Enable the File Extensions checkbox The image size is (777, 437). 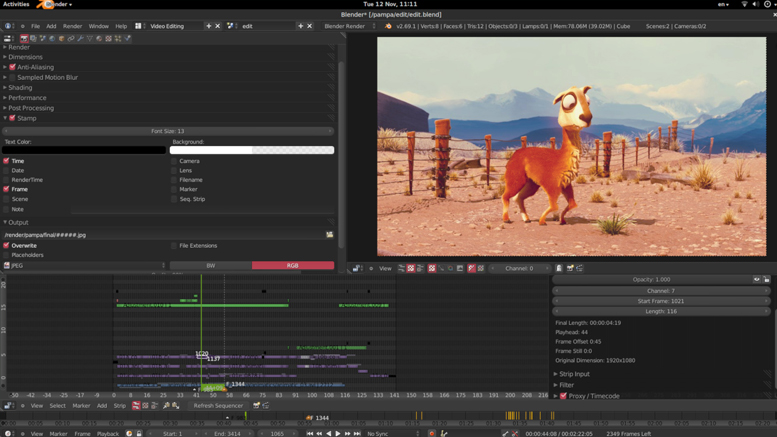(x=174, y=245)
